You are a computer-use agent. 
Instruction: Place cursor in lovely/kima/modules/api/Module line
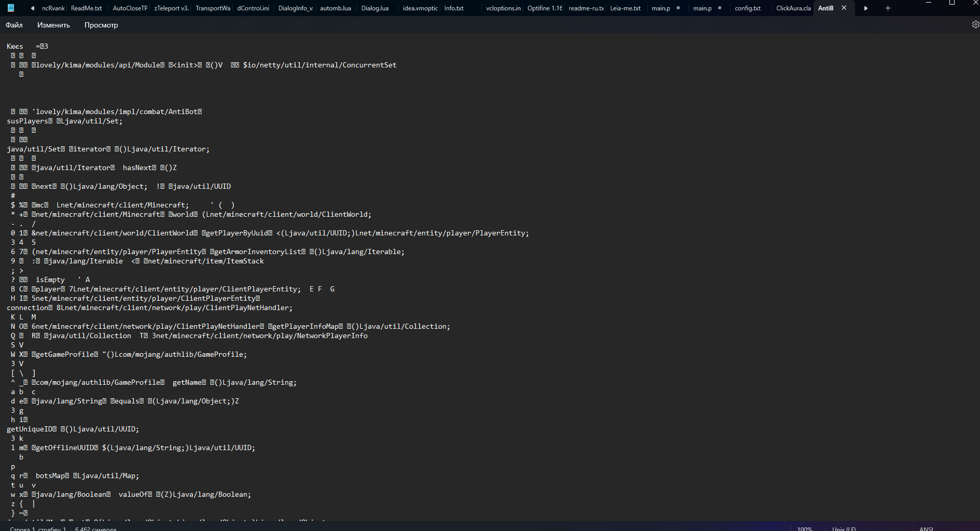(x=203, y=65)
